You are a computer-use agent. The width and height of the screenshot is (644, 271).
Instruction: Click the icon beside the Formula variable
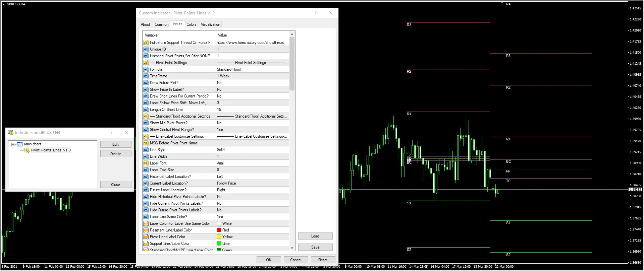point(146,69)
